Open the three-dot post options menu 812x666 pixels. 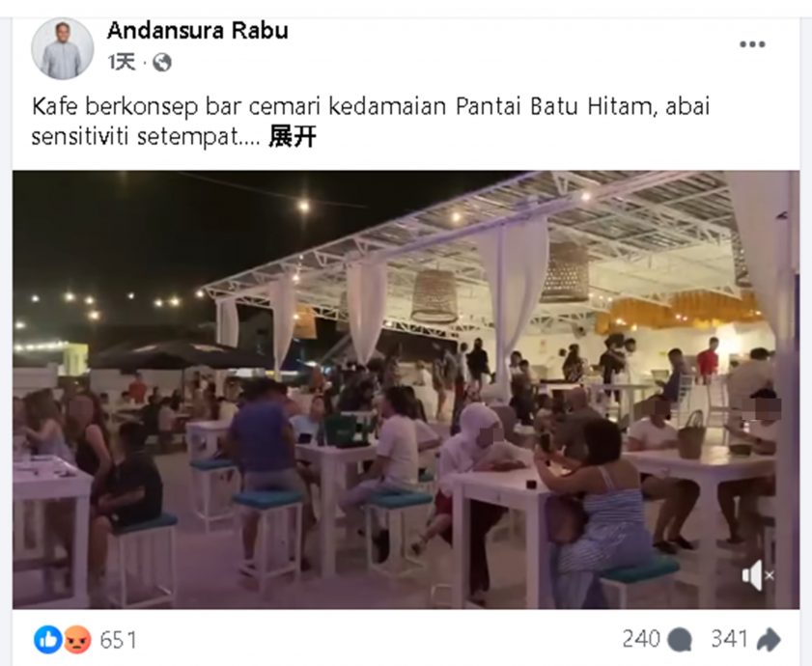pos(752,44)
